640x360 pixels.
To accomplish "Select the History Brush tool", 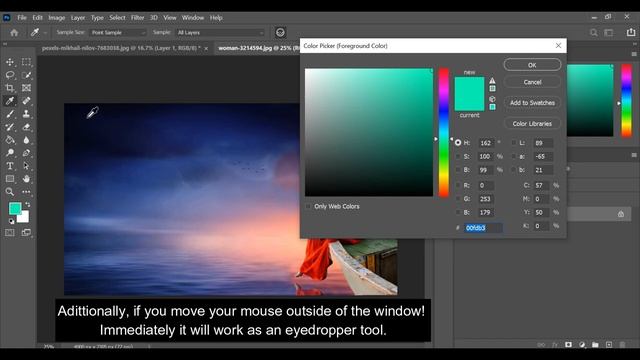I will (10, 127).
